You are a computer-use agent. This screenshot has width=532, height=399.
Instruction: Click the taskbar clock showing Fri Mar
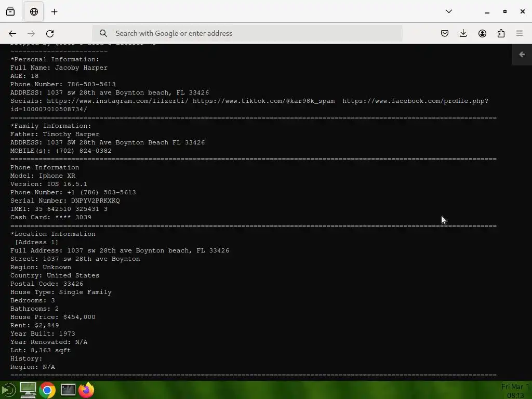[x=516, y=391]
